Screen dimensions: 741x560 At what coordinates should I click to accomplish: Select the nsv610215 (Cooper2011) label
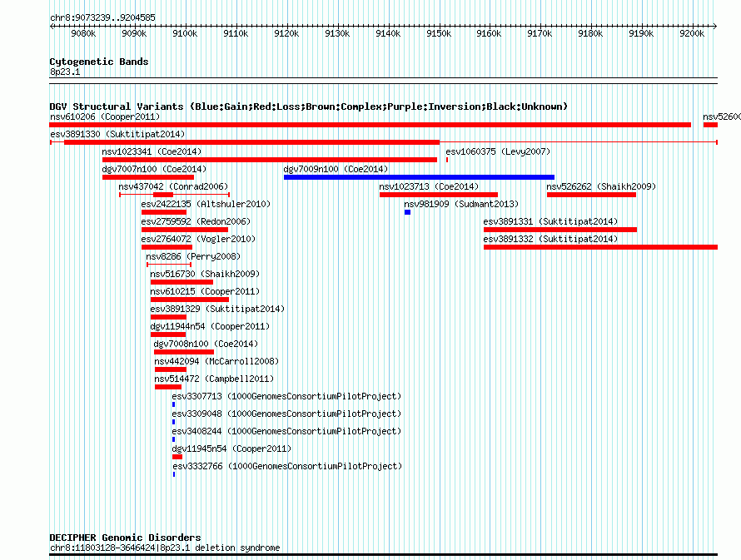click(205, 291)
